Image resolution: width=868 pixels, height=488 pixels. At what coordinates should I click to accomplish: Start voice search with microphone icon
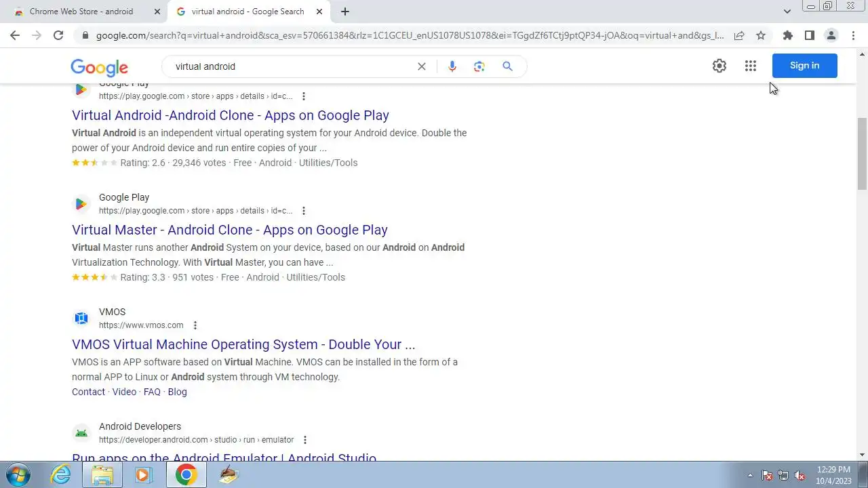coord(452,66)
